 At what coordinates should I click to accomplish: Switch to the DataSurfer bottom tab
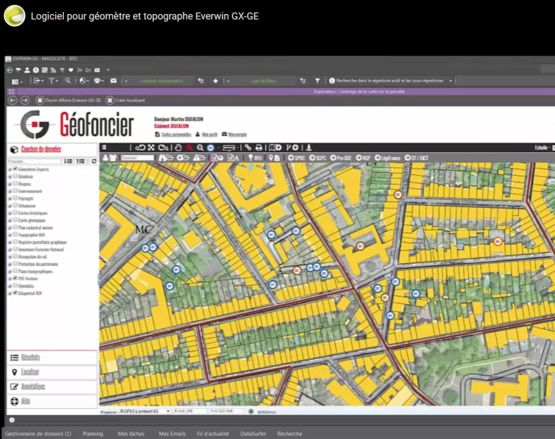coord(253,434)
